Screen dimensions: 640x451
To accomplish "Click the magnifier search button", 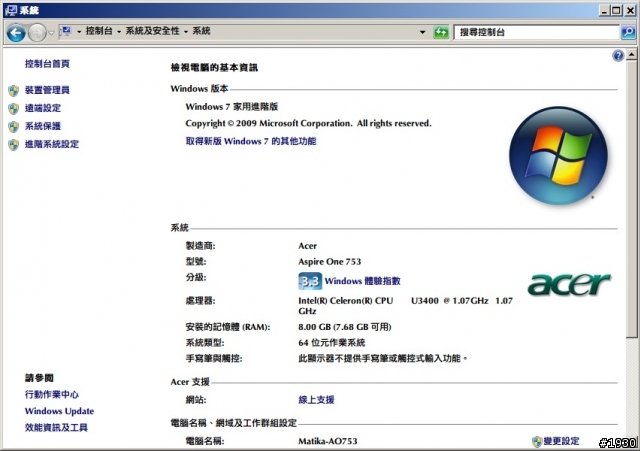I will pos(628,32).
